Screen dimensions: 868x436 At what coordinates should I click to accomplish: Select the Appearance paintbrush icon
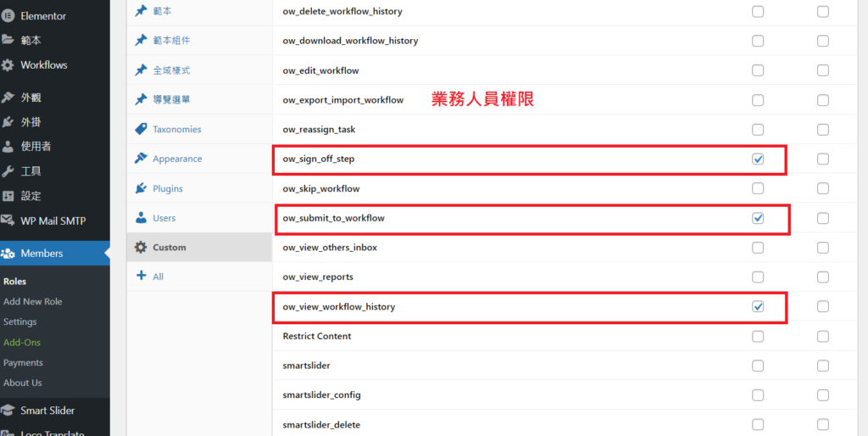coord(141,159)
